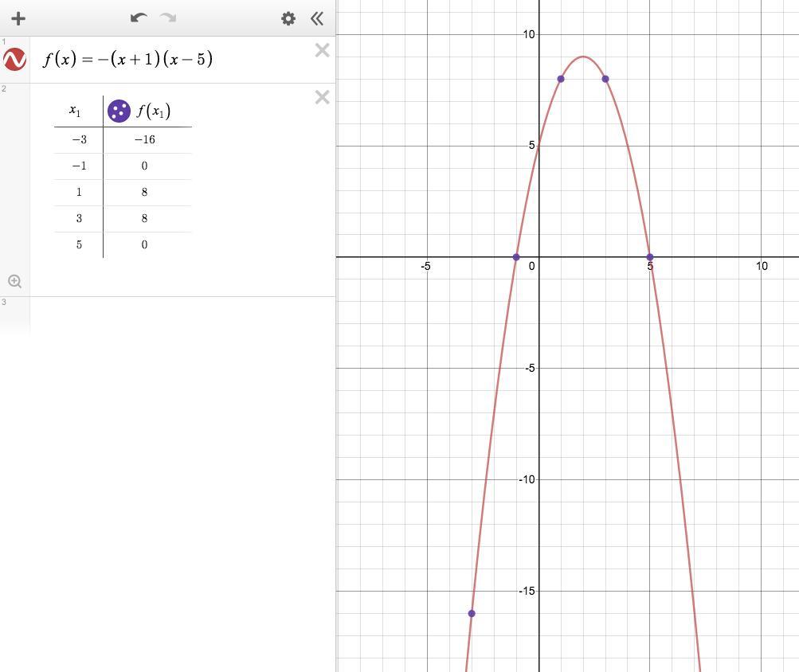The width and height of the screenshot is (799, 672).
Task: Click into empty expression row 3
Action: [182, 316]
